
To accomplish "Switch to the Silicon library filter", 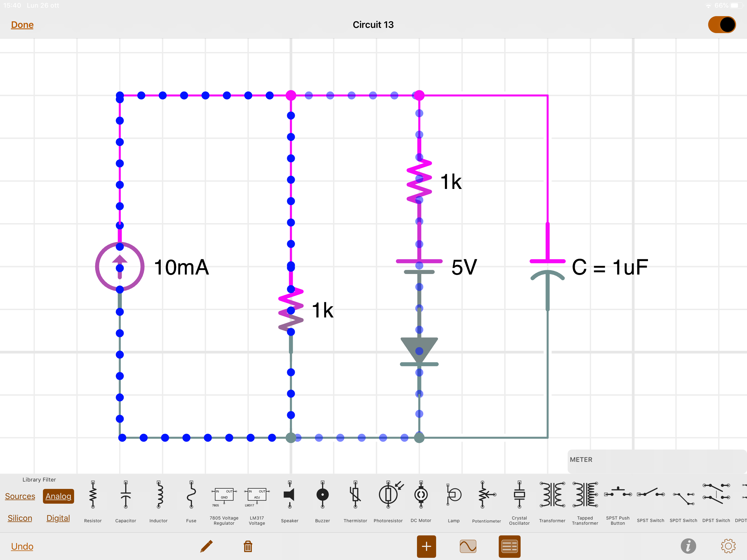I will (x=20, y=518).
